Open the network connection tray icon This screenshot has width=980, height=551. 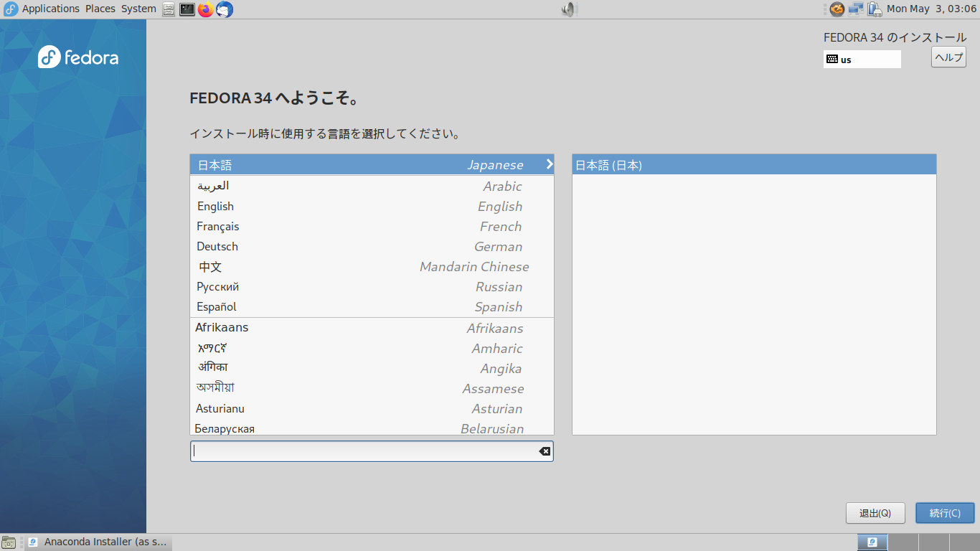(x=855, y=9)
